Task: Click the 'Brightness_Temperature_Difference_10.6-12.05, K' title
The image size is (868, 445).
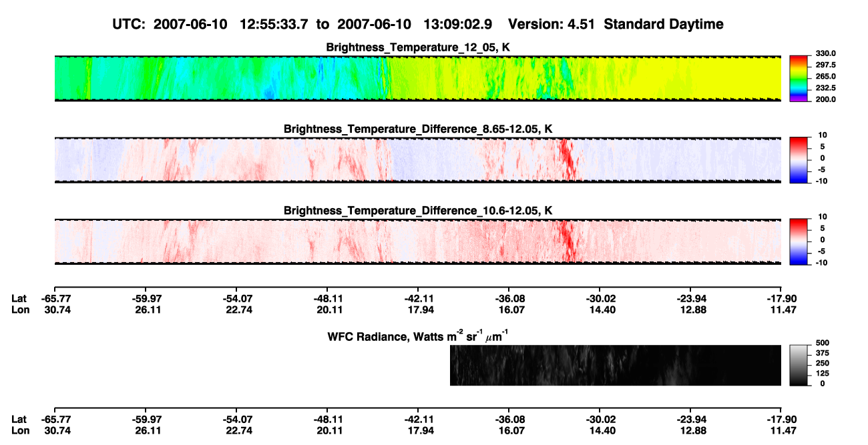Action: click(418, 210)
